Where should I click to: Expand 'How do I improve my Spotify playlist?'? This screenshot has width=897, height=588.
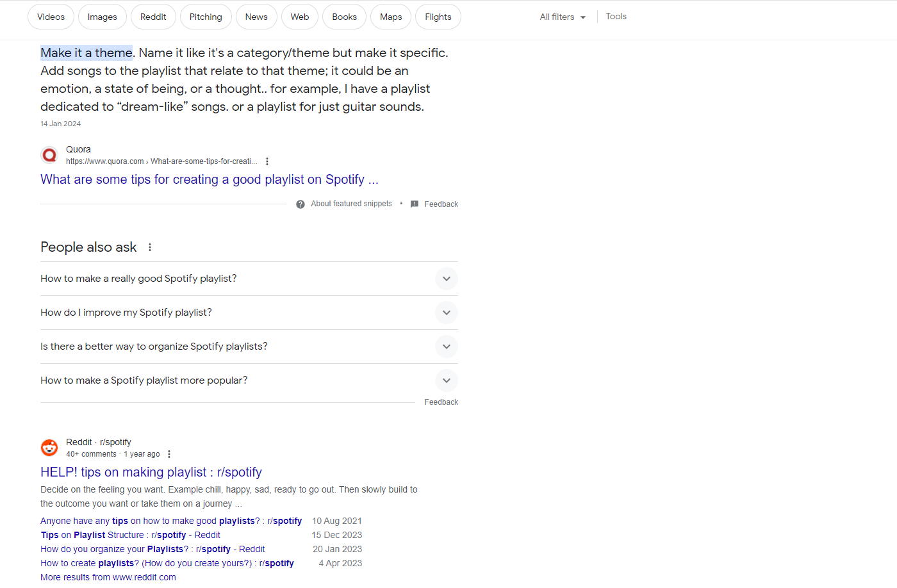(x=447, y=313)
